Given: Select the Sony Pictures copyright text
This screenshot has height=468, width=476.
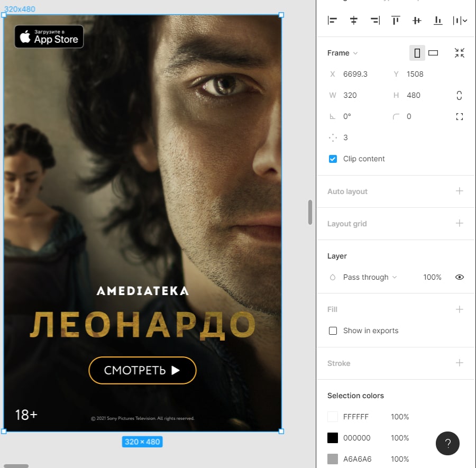Looking at the screenshot, I should click(142, 418).
